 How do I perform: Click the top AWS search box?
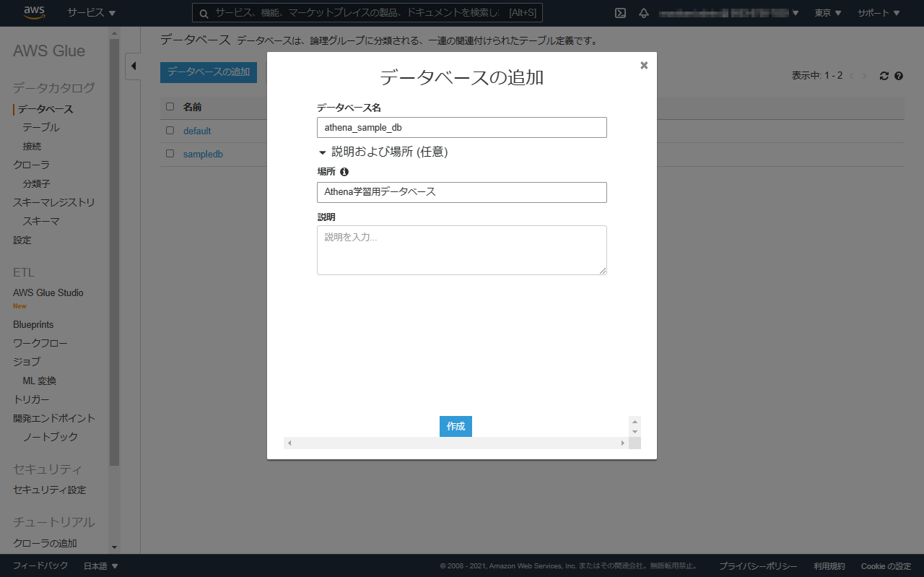(367, 13)
